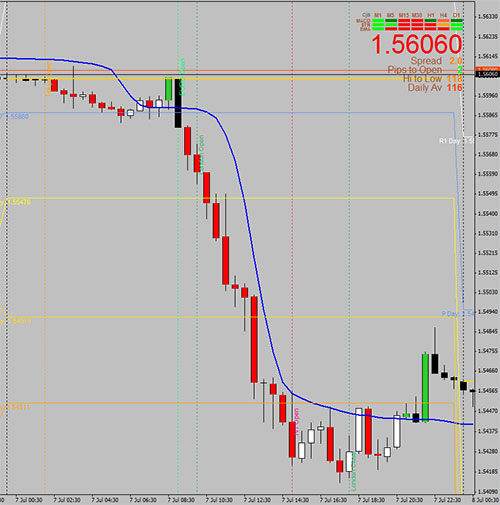This screenshot has height=505, width=500.
Task: Click the EMA row label in the signal dashboard
Action: coord(365,29)
